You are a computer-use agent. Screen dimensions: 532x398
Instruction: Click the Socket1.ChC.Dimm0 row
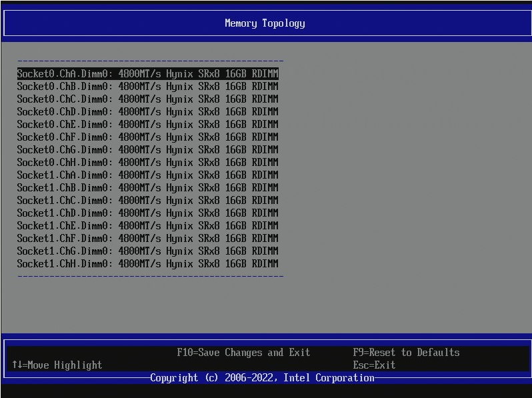tap(147, 201)
